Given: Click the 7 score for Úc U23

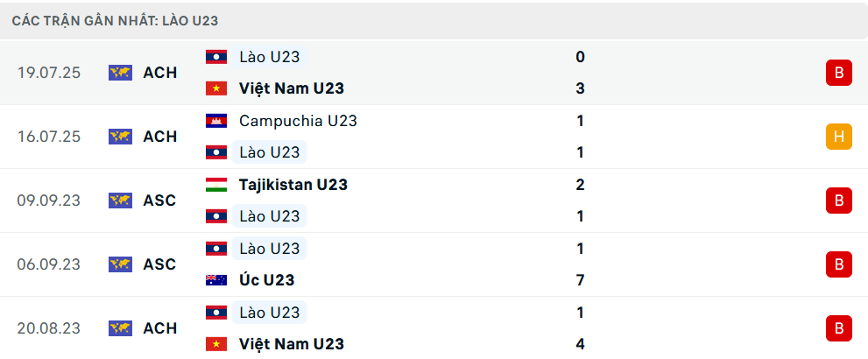Looking at the screenshot, I should [580, 280].
